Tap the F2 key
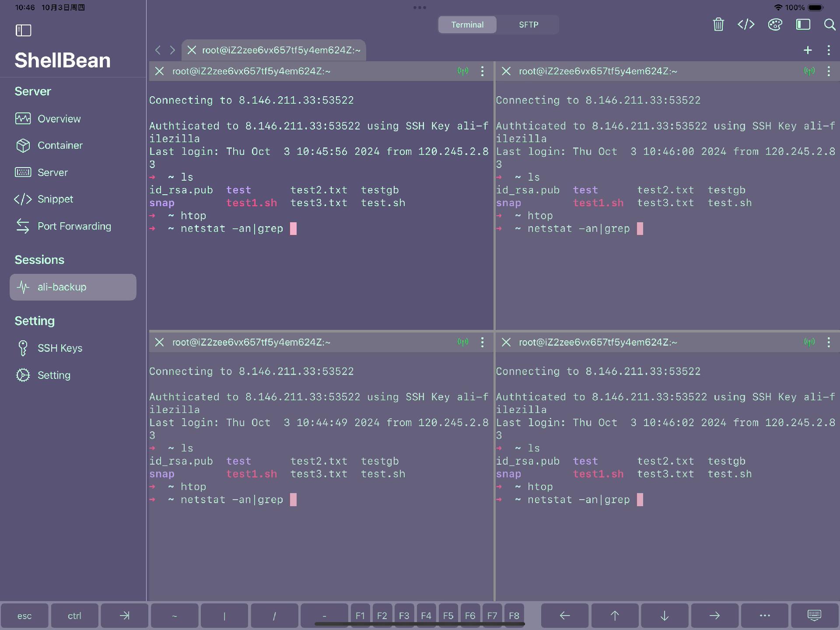840x630 pixels. click(x=382, y=616)
